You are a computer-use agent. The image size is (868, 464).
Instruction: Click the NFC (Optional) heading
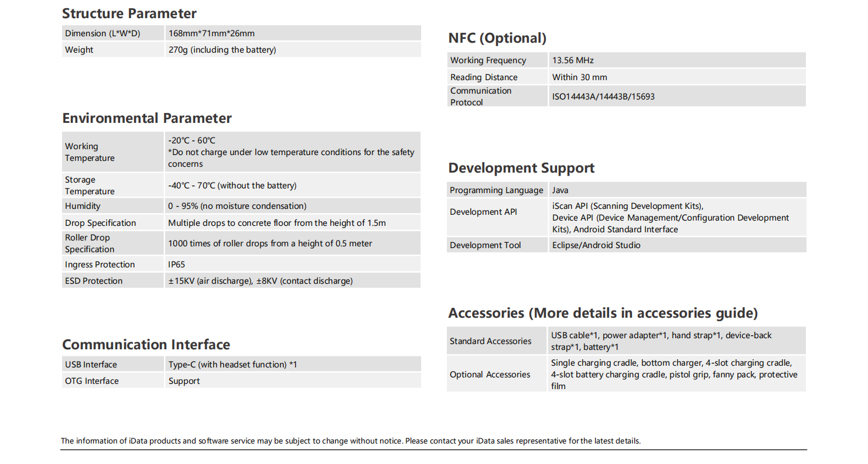pyautogui.click(x=497, y=38)
